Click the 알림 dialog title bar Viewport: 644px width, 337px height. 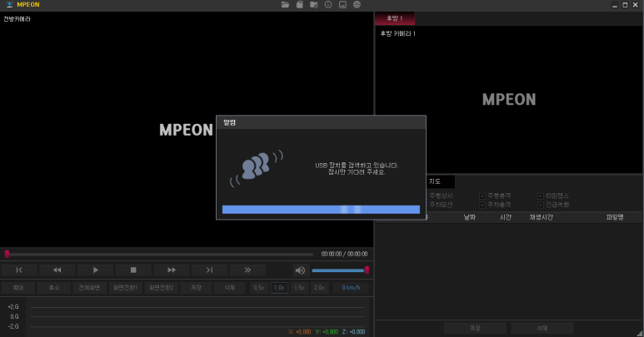[x=322, y=122]
